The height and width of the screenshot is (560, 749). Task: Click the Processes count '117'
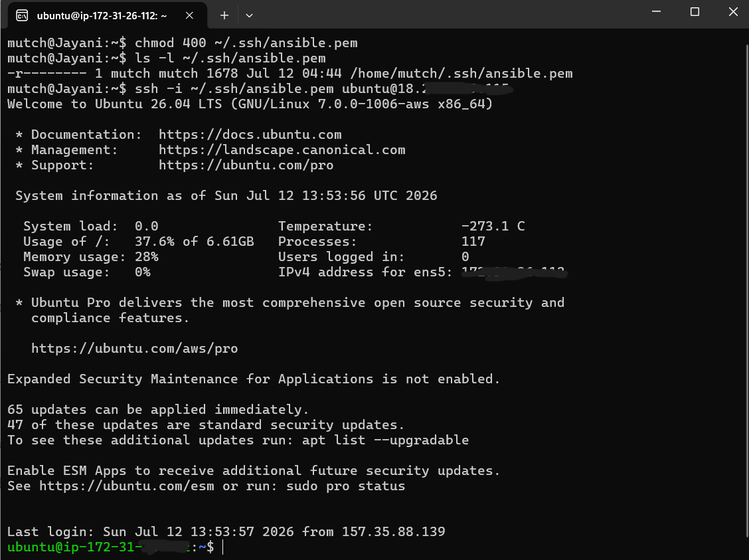[x=473, y=241]
